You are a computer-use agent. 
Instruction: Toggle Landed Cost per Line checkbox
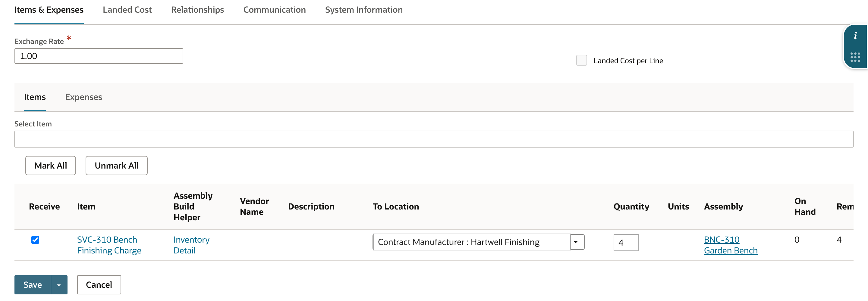point(581,60)
